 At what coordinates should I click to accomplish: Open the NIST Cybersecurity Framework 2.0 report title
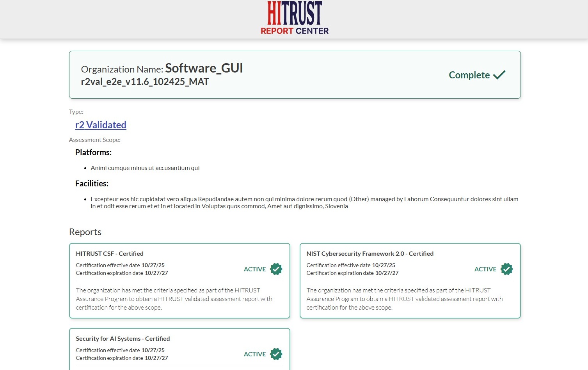(x=369, y=253)
